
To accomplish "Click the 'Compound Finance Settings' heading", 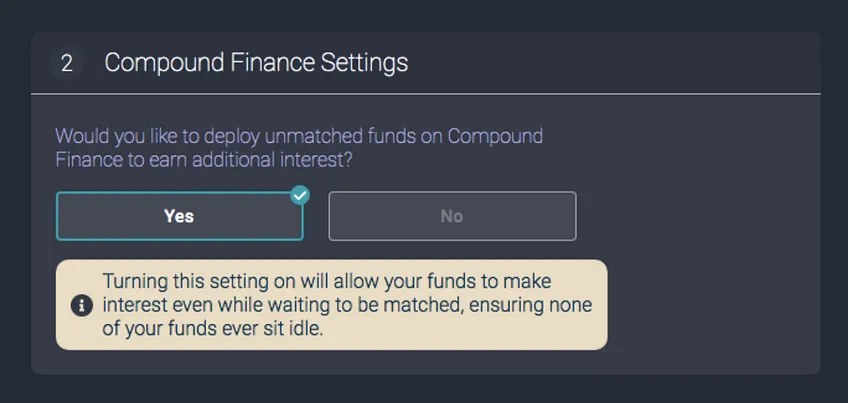I will 256,63.
